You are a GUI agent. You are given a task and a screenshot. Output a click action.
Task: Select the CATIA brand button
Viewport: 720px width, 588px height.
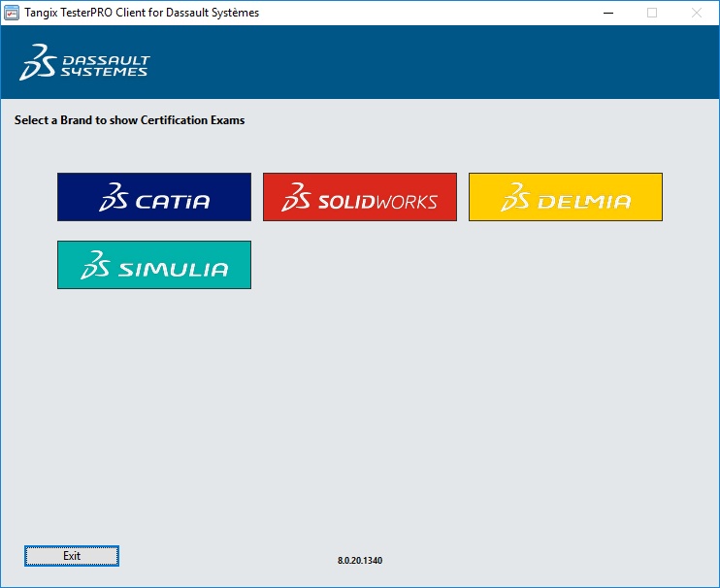(x=154, y=197)
